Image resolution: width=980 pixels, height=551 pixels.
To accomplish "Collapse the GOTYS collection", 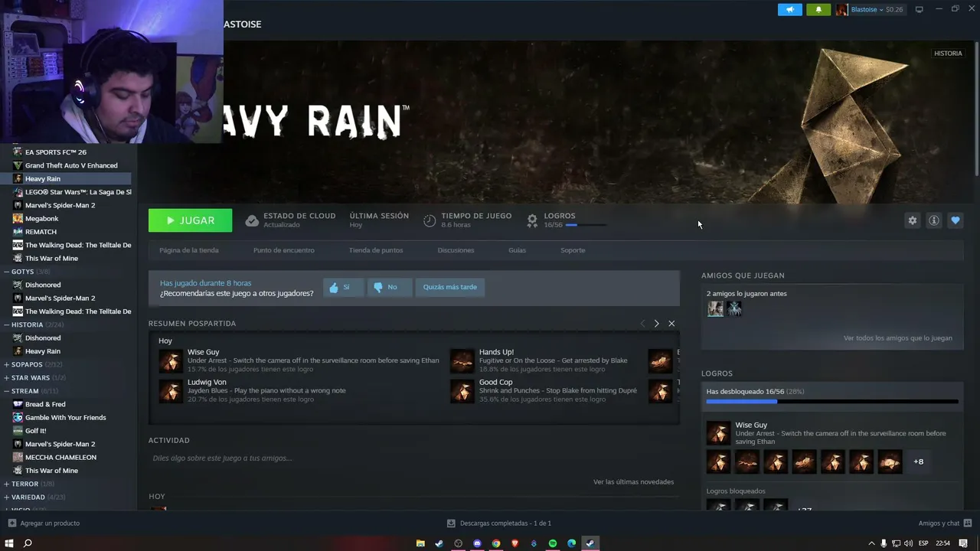I will tap(6, 272).
